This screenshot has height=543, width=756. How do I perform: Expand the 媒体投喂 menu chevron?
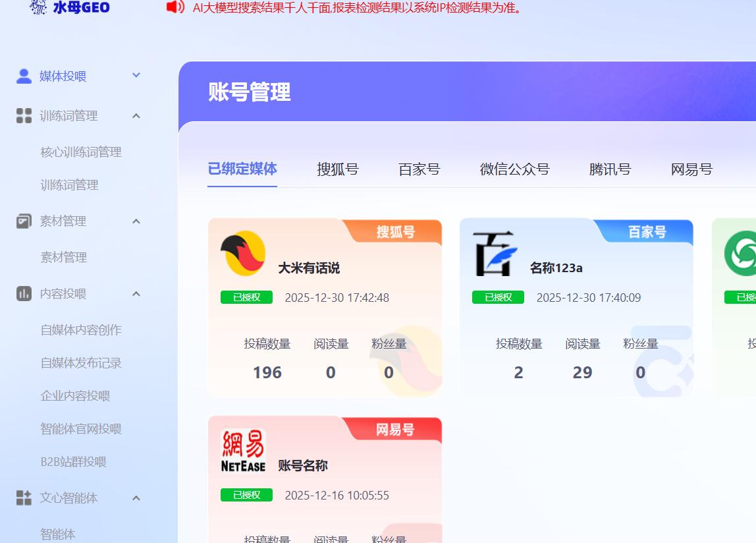click(x=136, y=76)
